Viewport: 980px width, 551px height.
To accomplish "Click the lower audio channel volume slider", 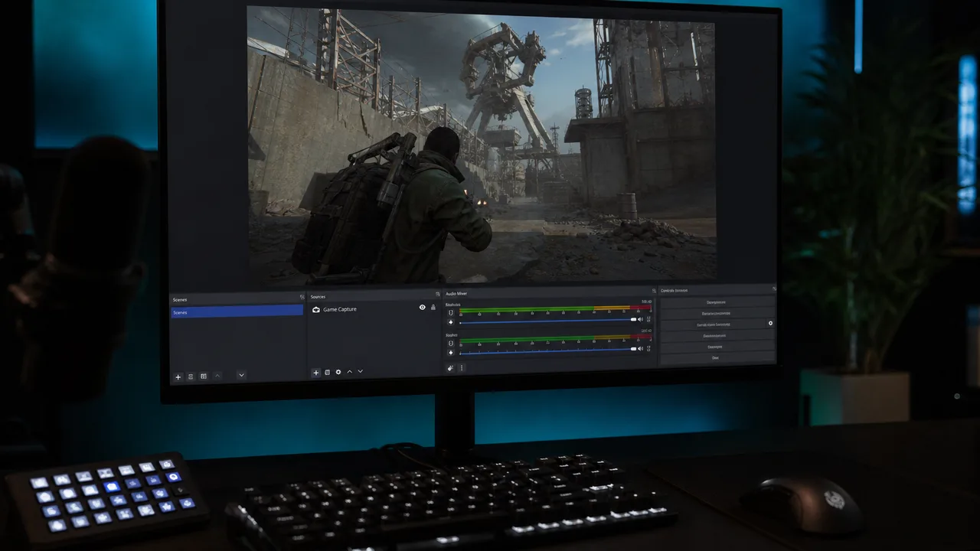I will click(x=547, y=350).
